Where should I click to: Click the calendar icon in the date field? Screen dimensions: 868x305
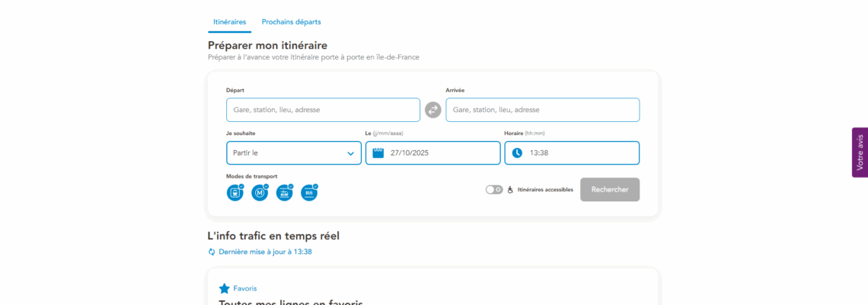[378, 152]
